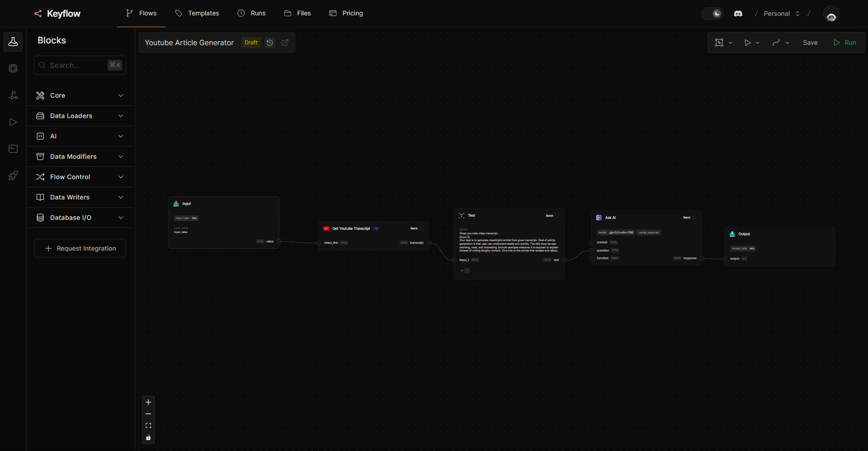The width and height of the screenshot is (868, 451).
Task: Expand the Flow Control section
Action: pyautogui.click(x=80, y=177)
